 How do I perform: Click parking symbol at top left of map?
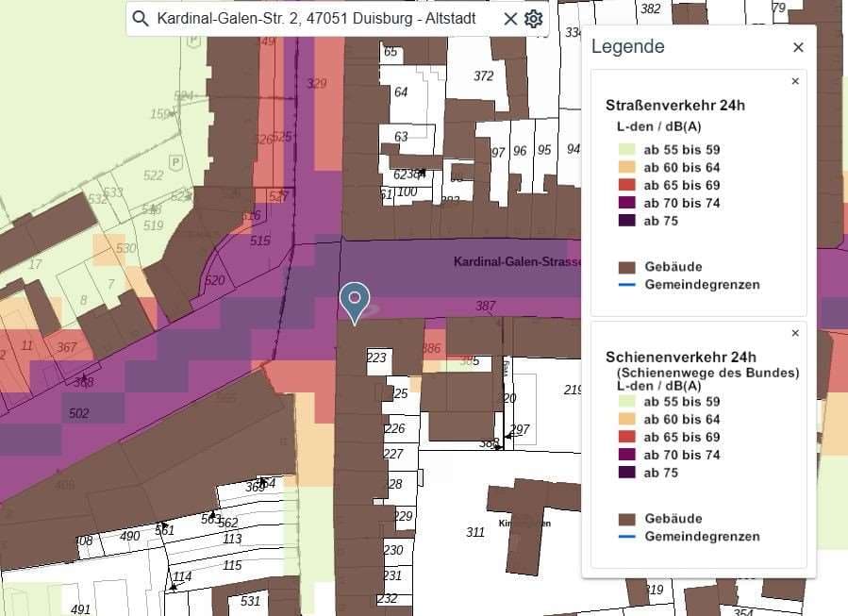click(x=194, y=42)
